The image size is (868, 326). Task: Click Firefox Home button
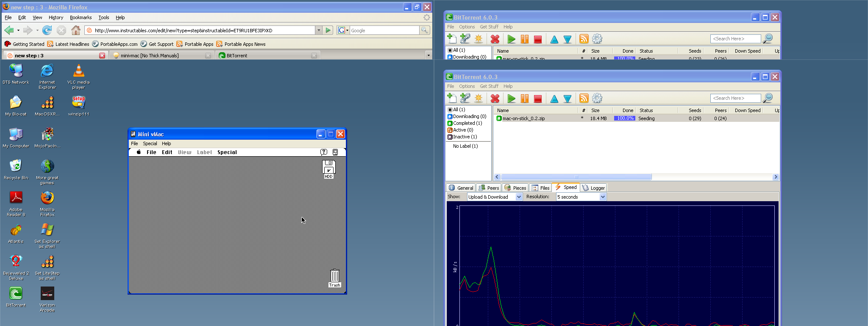pyautogui.click(x=76, y=30)
